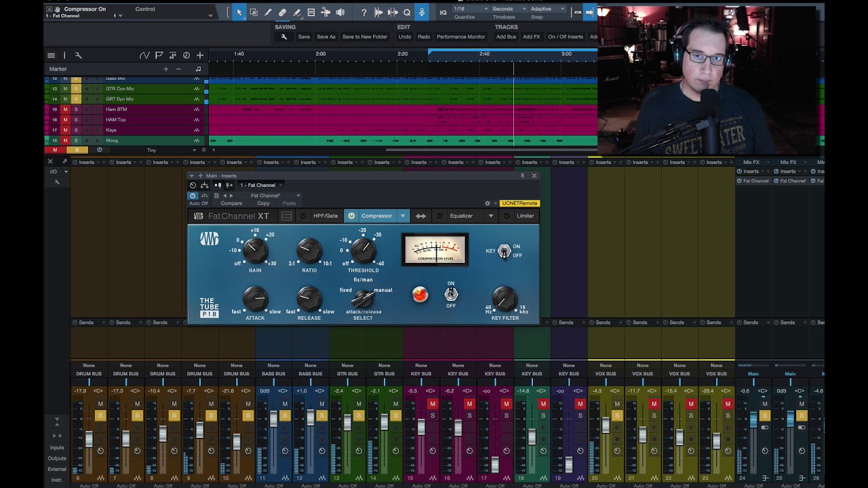Image resolution: width=868 pixels, height=488 pixels.
Task: Choose the Paint pencil tool
Action: 296,12
